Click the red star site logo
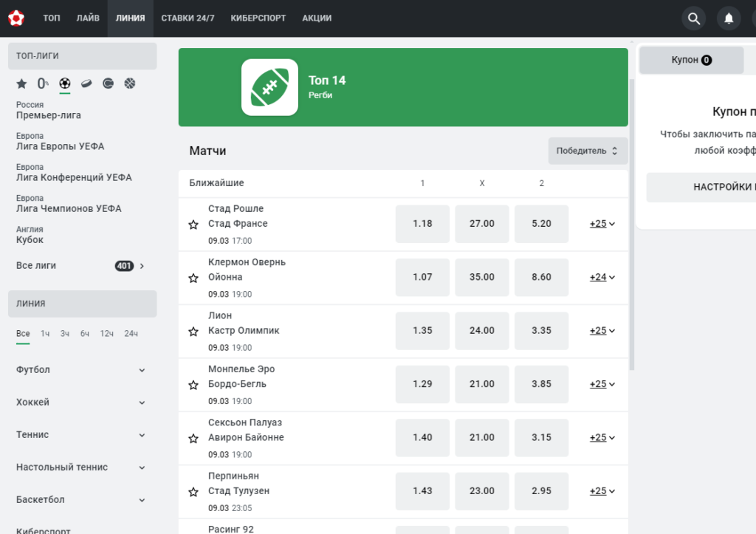756x534 pixels. [x=16, y=18]
